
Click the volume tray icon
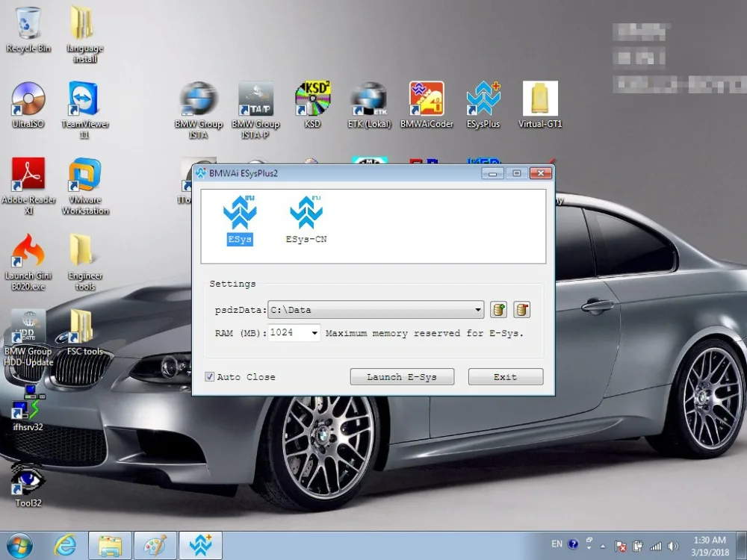[673, 547]
